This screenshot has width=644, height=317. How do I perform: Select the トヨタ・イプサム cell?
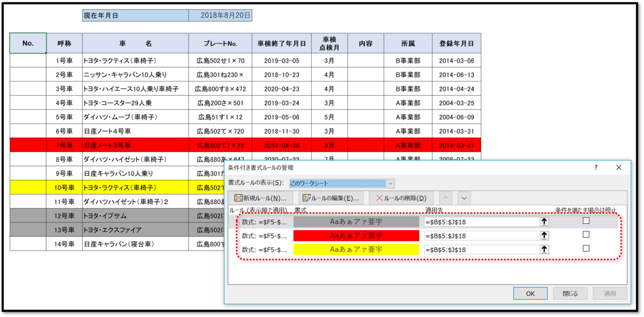tap(136, 216)
